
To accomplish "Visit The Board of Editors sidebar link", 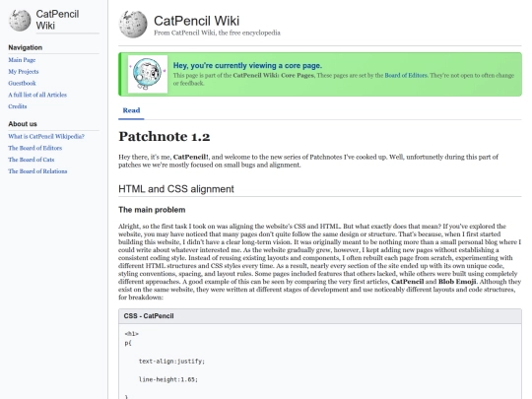I will pyautogui.click(x=34, y=148).
